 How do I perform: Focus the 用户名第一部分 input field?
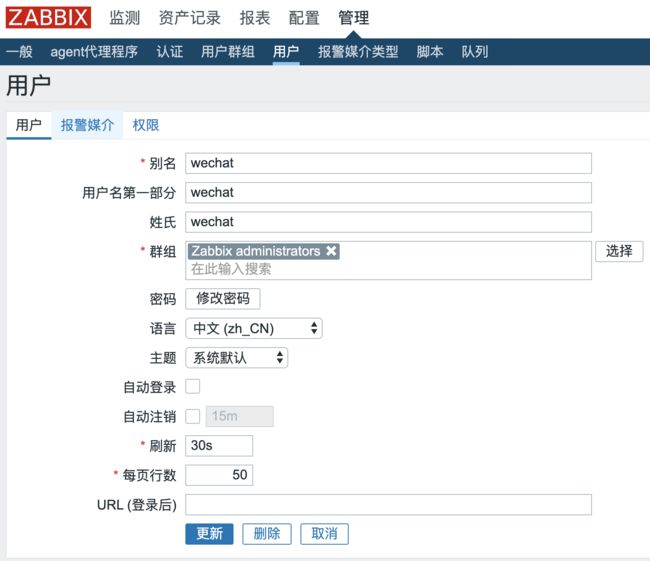click(388, 193)
